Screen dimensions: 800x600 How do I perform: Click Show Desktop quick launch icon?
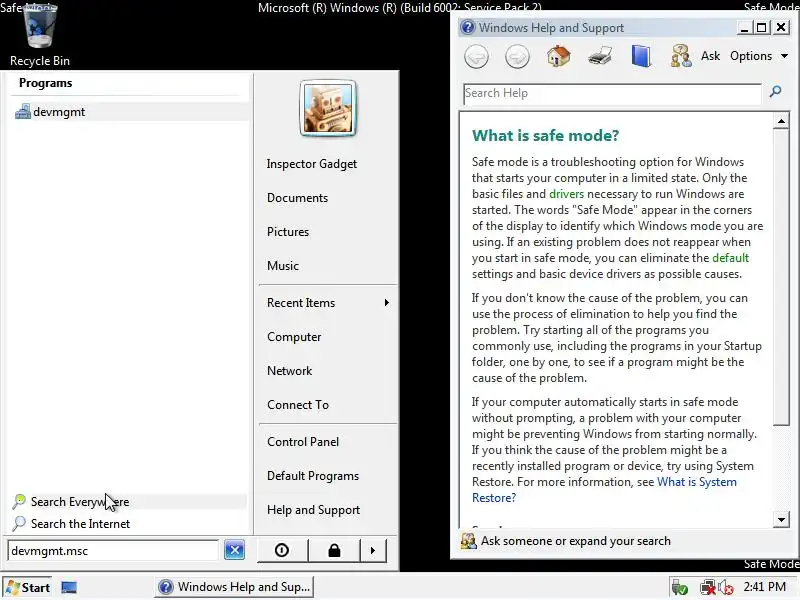point(69,588)
